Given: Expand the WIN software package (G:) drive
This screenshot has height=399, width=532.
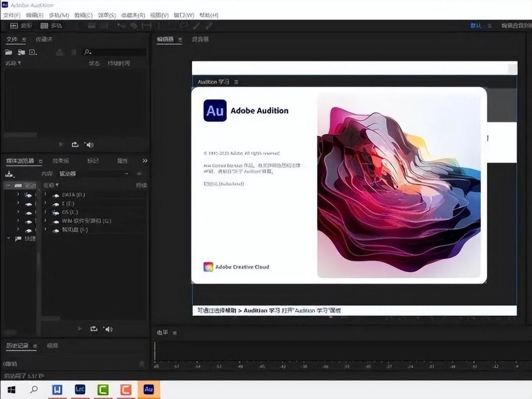Looking at the screenshot, I should click(x=45, y=221).
